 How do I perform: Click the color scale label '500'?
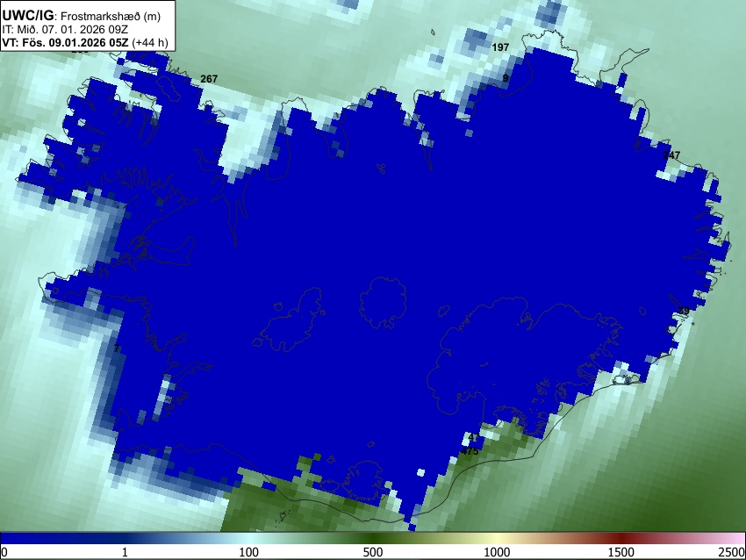click(373, 552)
